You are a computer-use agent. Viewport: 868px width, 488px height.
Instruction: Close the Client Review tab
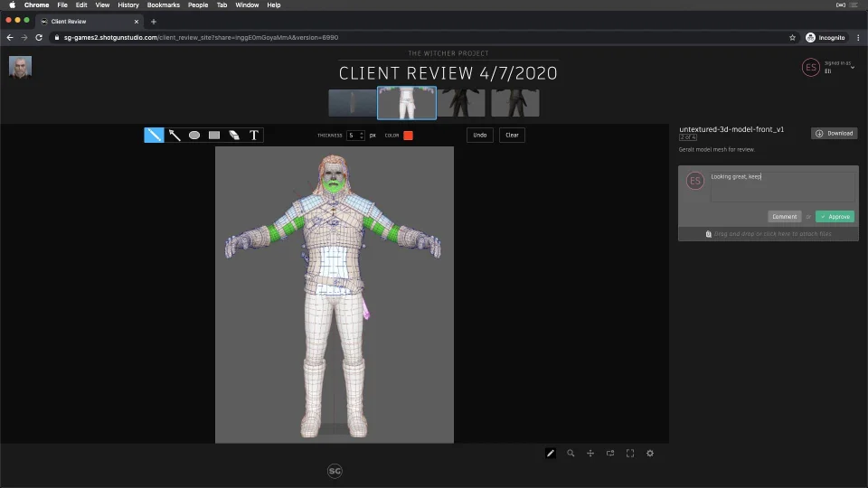[x=137, y=22]
